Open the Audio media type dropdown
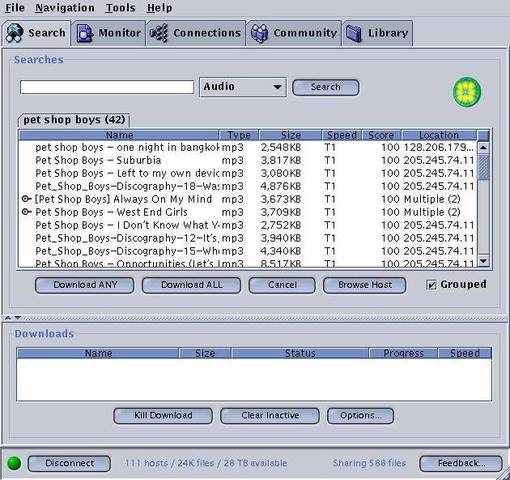The width and height of the screenshot is (510, 480). tap(243, 87)
